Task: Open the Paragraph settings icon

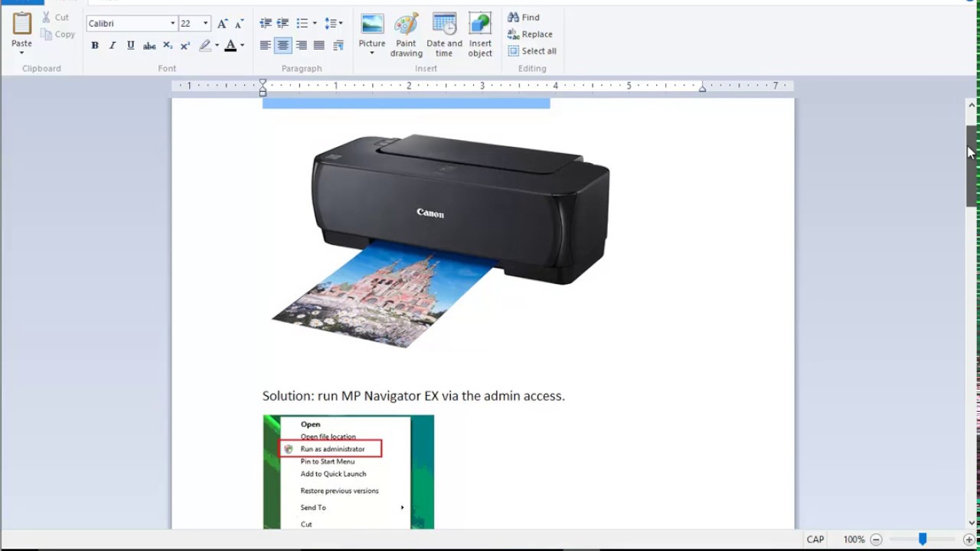Action: click(x=338, y=46)
